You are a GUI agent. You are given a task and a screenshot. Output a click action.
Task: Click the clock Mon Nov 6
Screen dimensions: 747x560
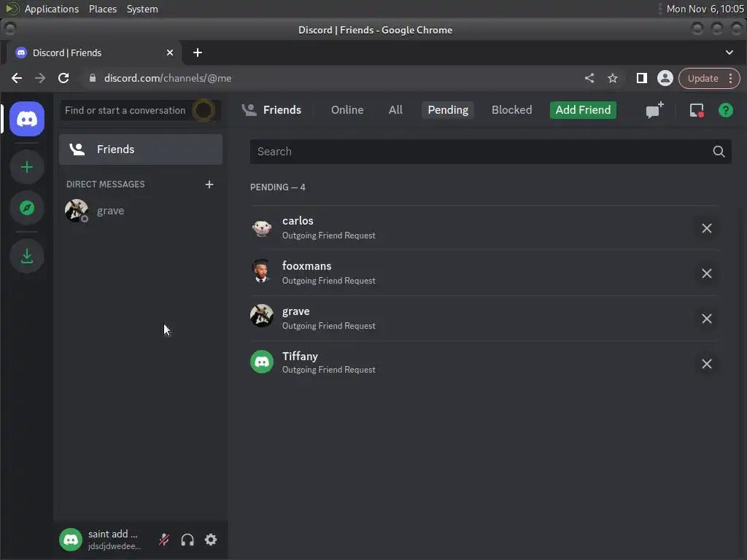(705, 9)
